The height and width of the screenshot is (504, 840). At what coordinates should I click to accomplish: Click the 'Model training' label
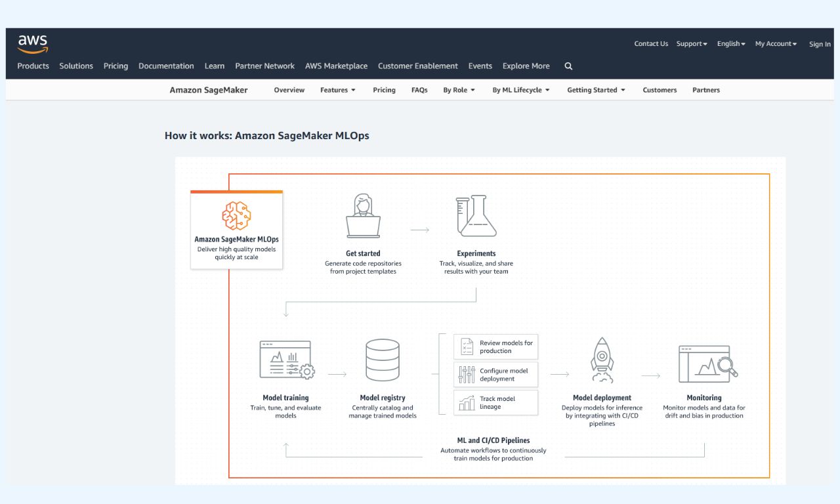(285, 398)
